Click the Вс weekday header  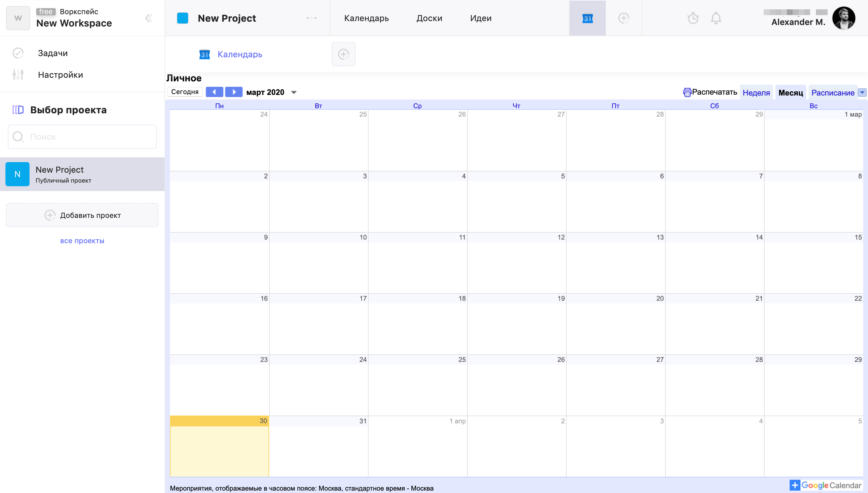813,106
